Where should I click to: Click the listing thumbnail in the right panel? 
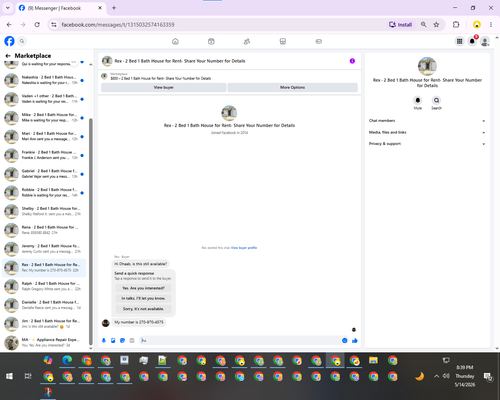click(427, 66)
